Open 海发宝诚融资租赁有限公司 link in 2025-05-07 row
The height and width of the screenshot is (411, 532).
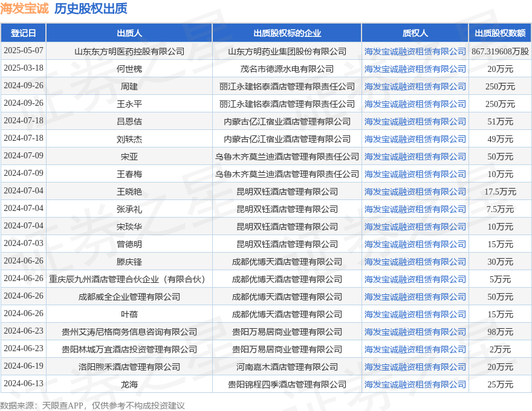(415, 51)
